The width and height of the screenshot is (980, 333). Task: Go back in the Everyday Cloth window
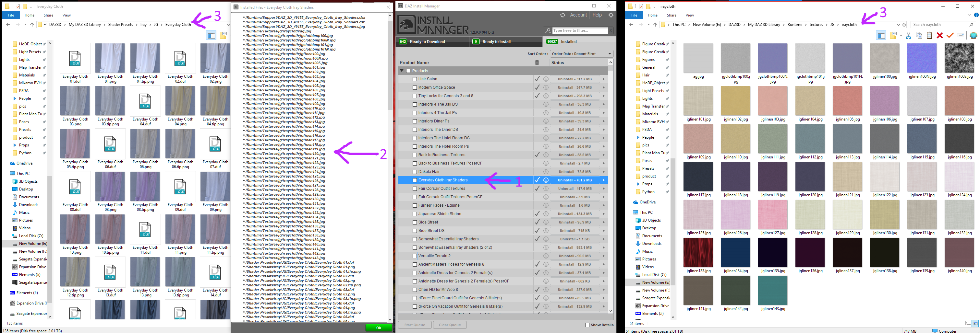coord(8,25)
